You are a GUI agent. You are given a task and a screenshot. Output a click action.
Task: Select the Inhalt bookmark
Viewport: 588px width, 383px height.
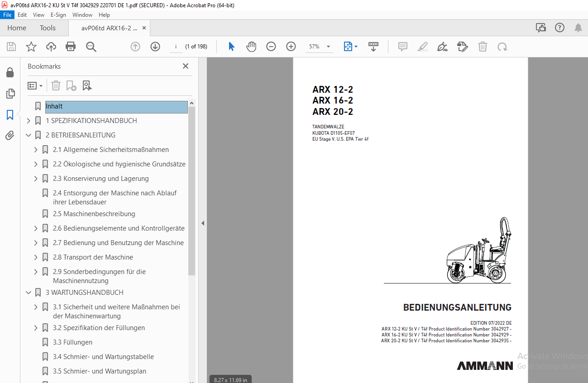click(116, 107)
